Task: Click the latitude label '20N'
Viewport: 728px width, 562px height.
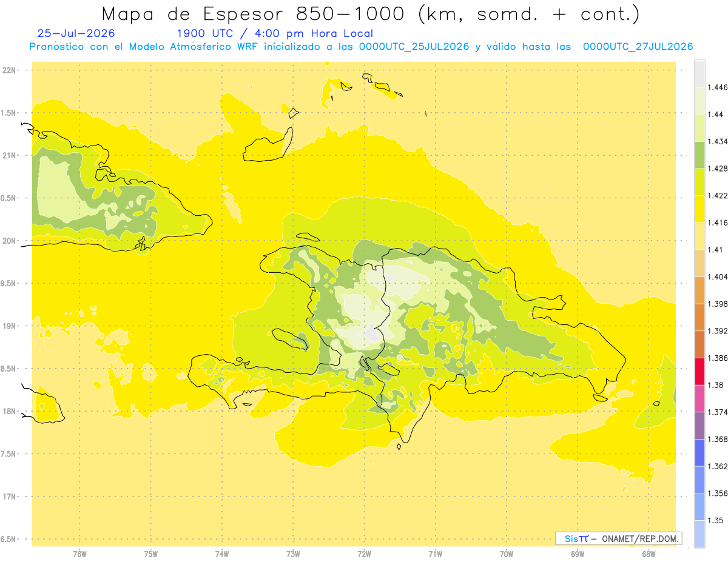Action: (x=9, y=241)
